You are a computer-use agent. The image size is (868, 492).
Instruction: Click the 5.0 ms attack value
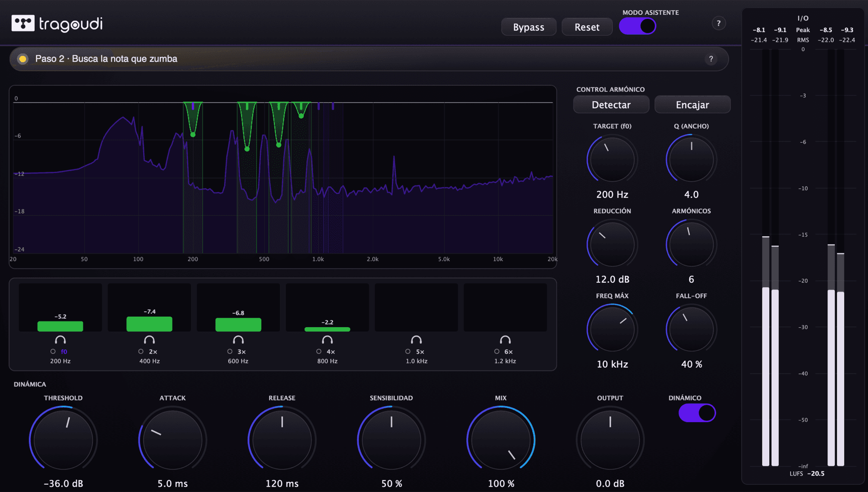173,483
